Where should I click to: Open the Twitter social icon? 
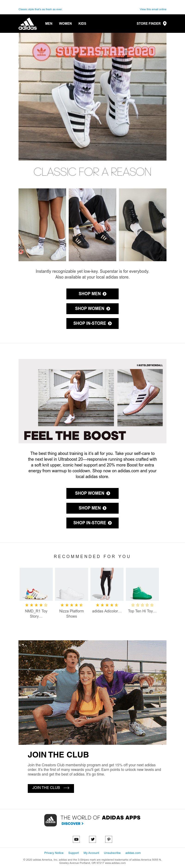93,839
